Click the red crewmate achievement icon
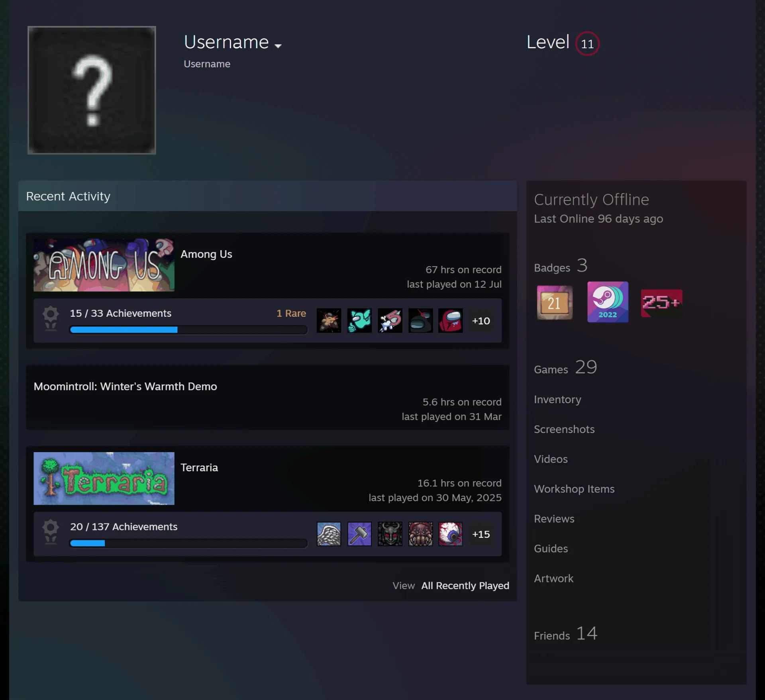The height and width of the screenshot is (700, 765). (451, 320)
